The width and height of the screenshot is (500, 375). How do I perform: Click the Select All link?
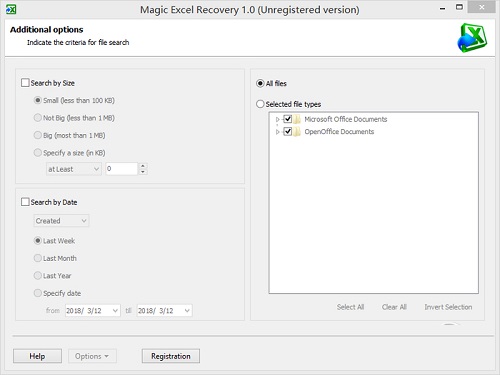point(350,307)
